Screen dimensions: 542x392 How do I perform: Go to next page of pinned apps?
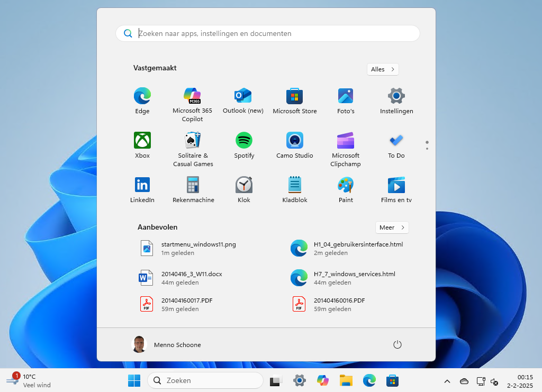point(427,149)
